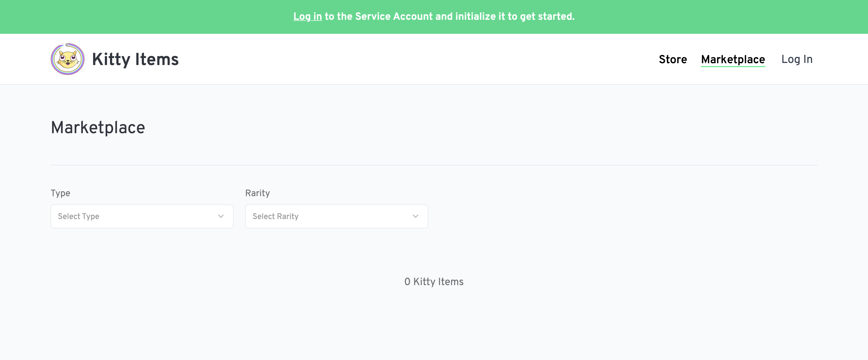Click the Marketplace page heading
Image resolution: width=868 pixels, height=360 pixels.
(x=98, y=127)
